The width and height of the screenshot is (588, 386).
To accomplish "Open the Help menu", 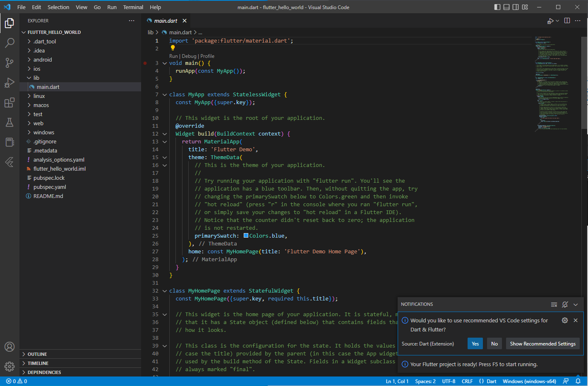I will [x=156, y=7].
